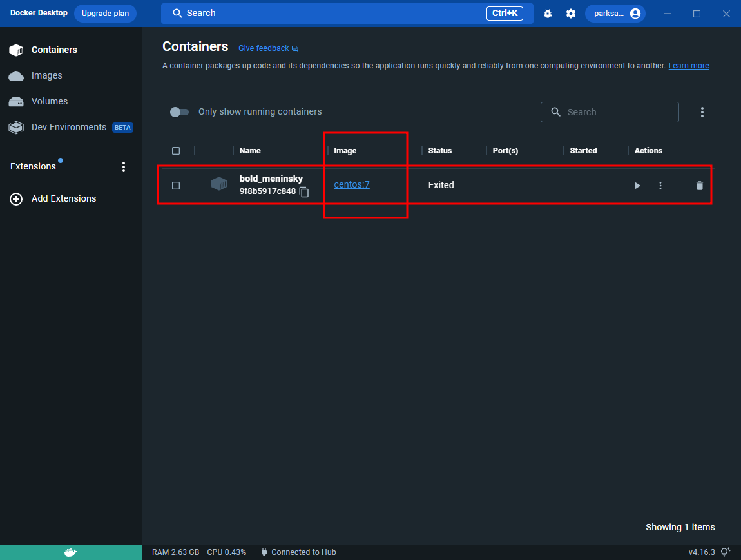Sort by the Image column header
741x560 pixels.
coord(345,151)
